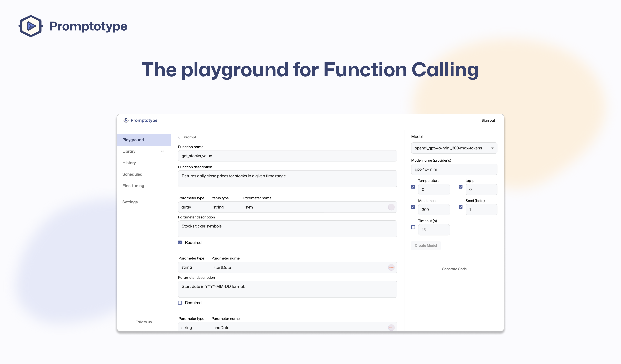
Task: Open the Model selection dropdown
Action: pyautogui.click(x=454, y=148)
